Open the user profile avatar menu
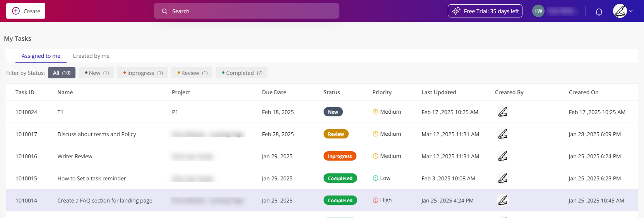Viewport: 644px width, 218px height. click(620, 11)
